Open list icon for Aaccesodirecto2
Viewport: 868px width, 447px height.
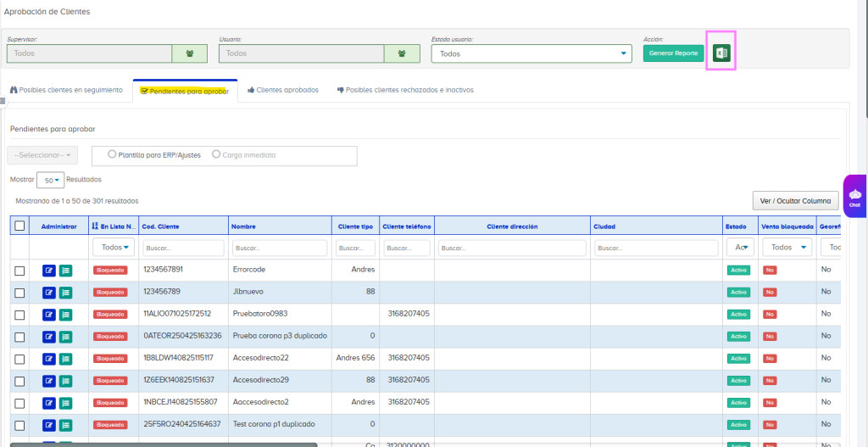[65, 403]
